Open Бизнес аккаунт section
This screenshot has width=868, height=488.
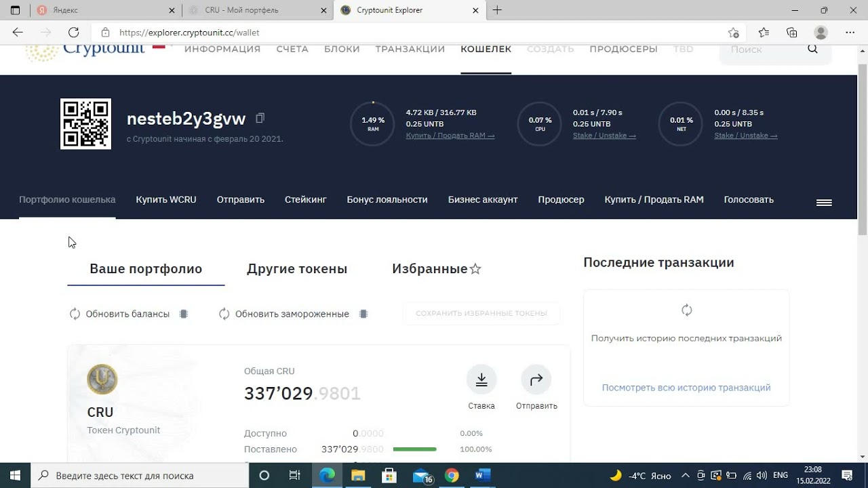point(483,200)
